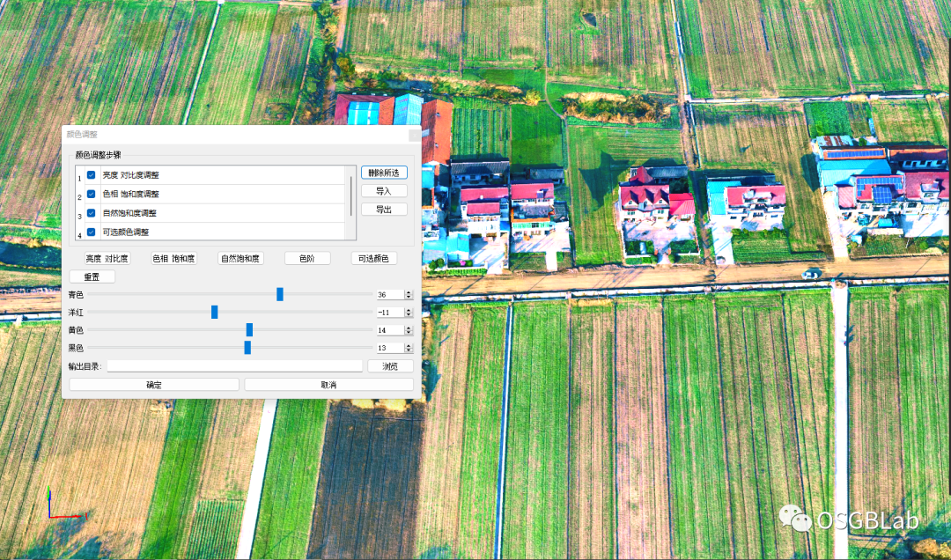Confirm with the 确定 button
Screen dimensions: 951x560
[x=154, y=385]
